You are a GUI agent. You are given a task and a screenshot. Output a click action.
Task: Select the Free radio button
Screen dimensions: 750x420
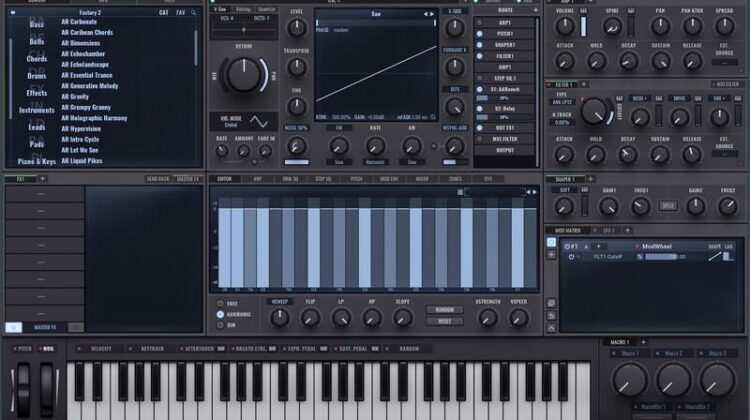(x=221, y=302)
